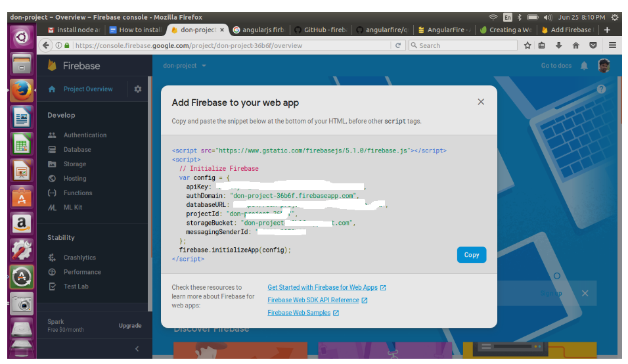This screenshot has height=364, width=628.
Task: Click the Firefox Search box
Action: [463, 45]
